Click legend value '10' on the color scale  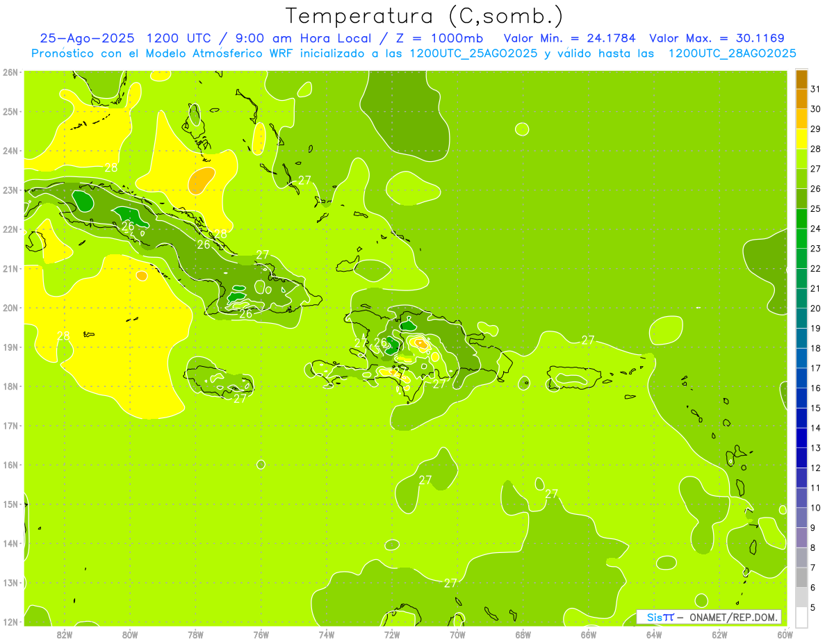(815, 508)
